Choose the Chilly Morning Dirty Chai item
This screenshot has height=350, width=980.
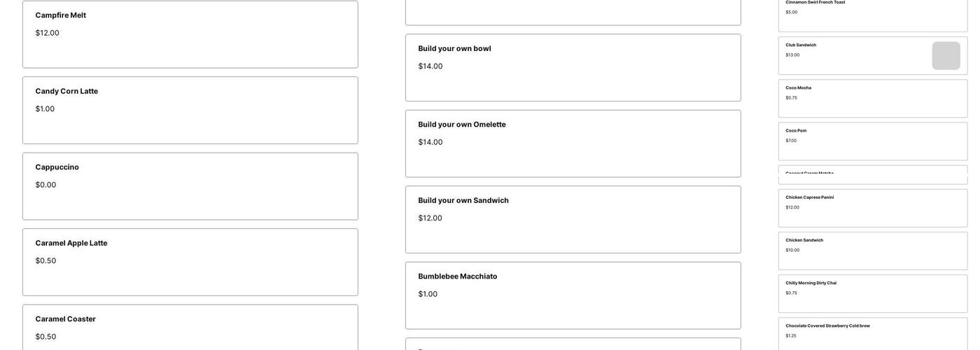point(872,293)
